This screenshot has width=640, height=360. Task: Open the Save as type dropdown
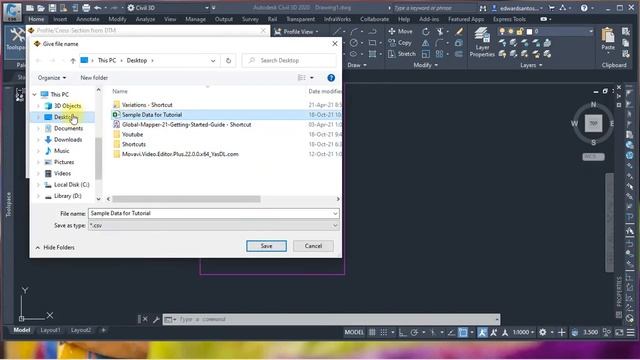[x=335, y=225]
